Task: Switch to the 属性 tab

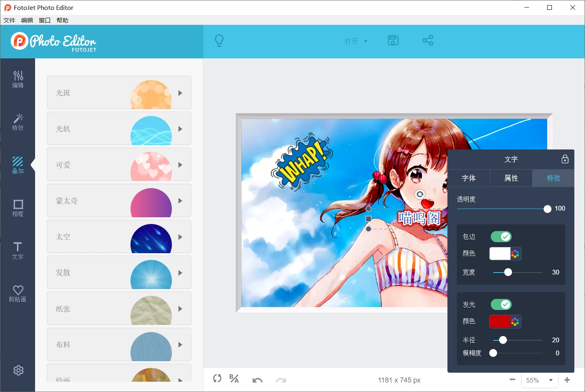Action: point(511,178)
